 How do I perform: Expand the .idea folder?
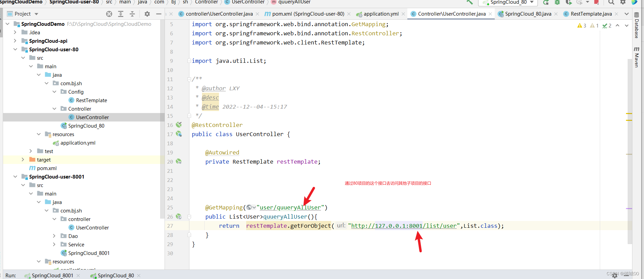click(15, 32)
